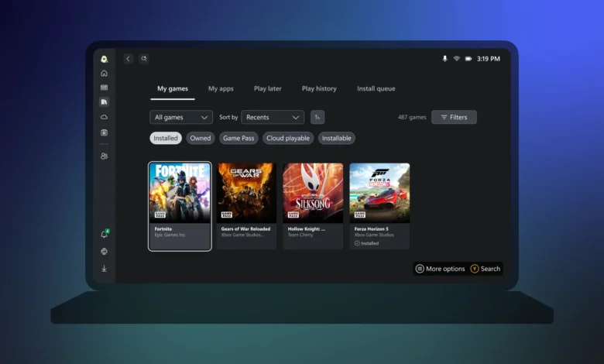Viewport: 604px width, 364px height.
Task: Toggle the Installed filter chip
Action: point(166,138)
